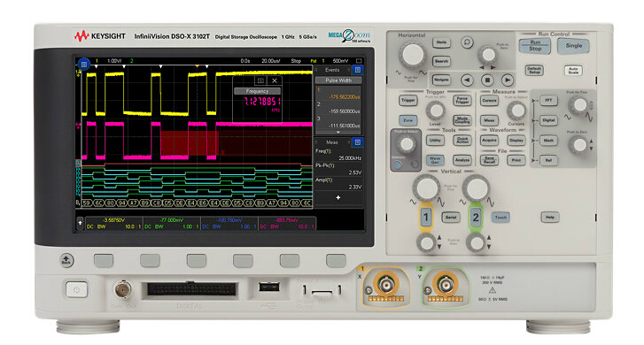Screen dimensions: 644x345
Task: Tap the blue main menu icon on screen
Action: [x=84, y=64]
